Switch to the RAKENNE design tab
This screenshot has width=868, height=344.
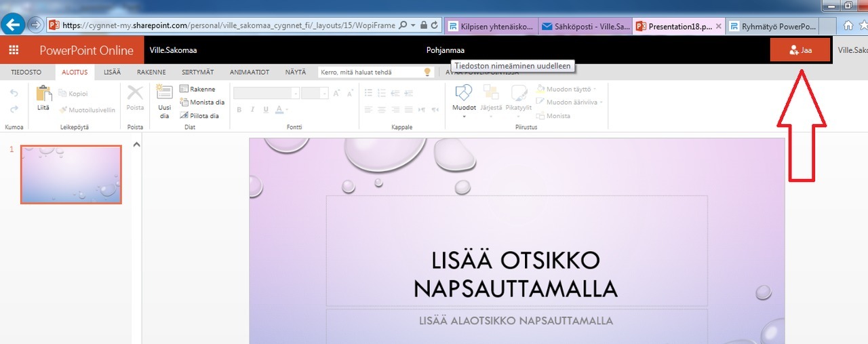(x=151, y=72)
